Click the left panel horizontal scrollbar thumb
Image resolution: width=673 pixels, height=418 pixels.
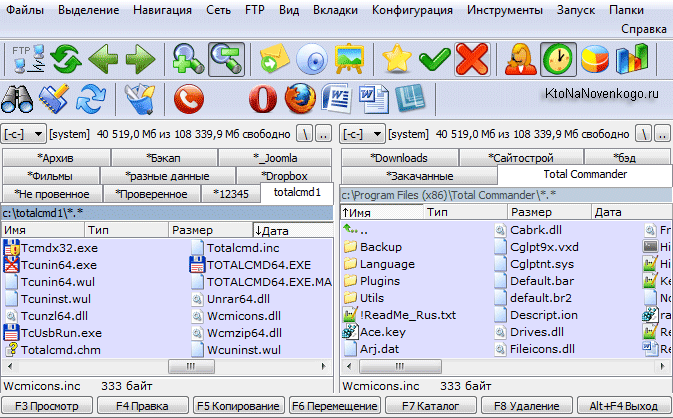click(x=191, y=367)
